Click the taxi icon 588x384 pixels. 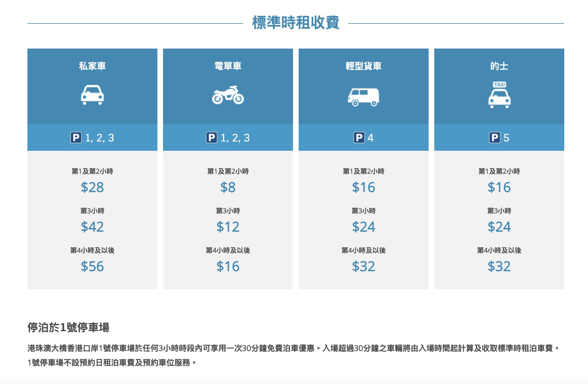point(499,95)
